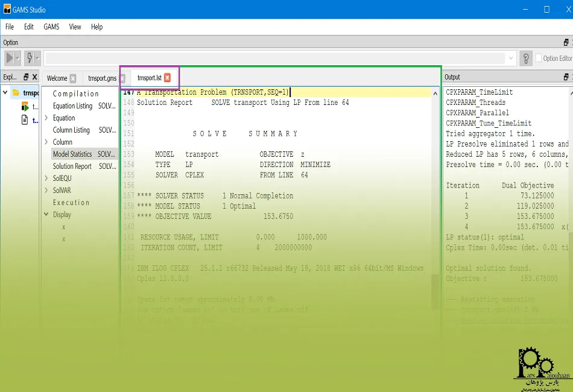Switch to the trnsport.gms tab

[102, 78]
